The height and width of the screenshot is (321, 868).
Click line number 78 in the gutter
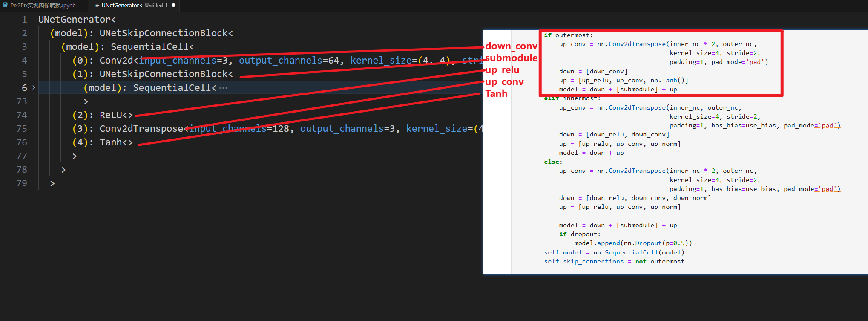click(x=21, y=170)
